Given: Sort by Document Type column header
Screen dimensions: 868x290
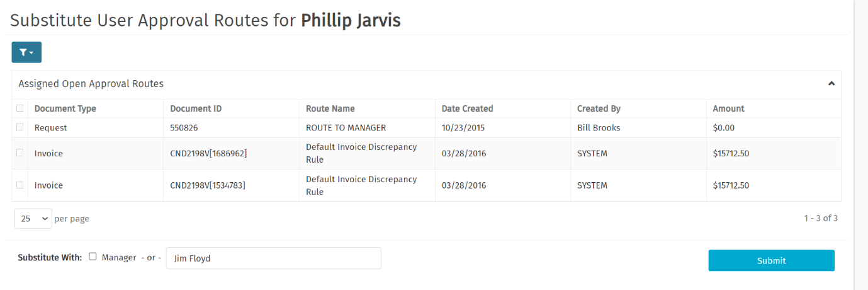Looking at the screenshot, I should click(x=65, y=108).
